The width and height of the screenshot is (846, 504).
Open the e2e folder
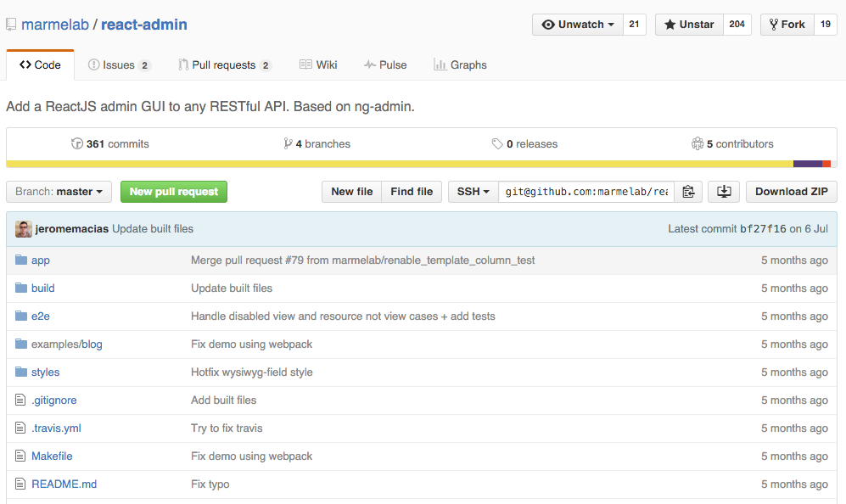(41, 316)
